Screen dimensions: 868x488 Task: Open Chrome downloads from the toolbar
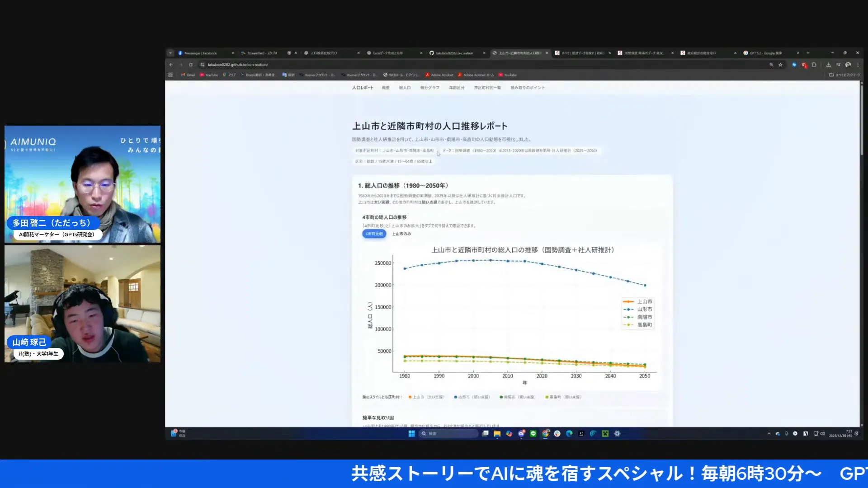tap(829, 65)
